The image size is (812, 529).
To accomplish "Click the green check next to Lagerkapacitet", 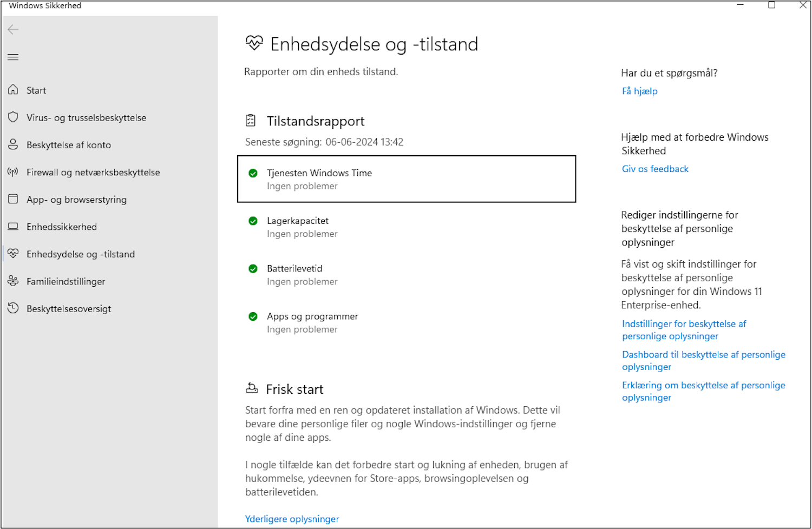I will [x=253, y=221].
